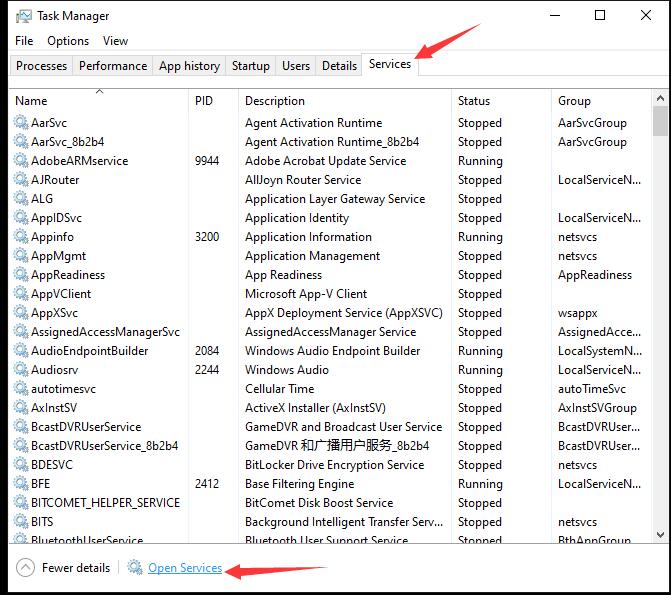Click the Adobe Acrobat Update Service description

326,161
